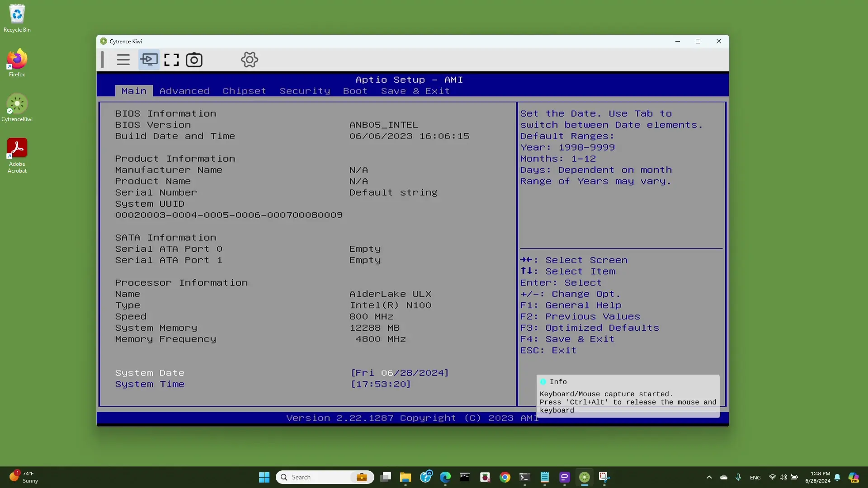Click the Memory Frequency 4800 MHz value
868x488 pixels.
click(x=381, y=339)
